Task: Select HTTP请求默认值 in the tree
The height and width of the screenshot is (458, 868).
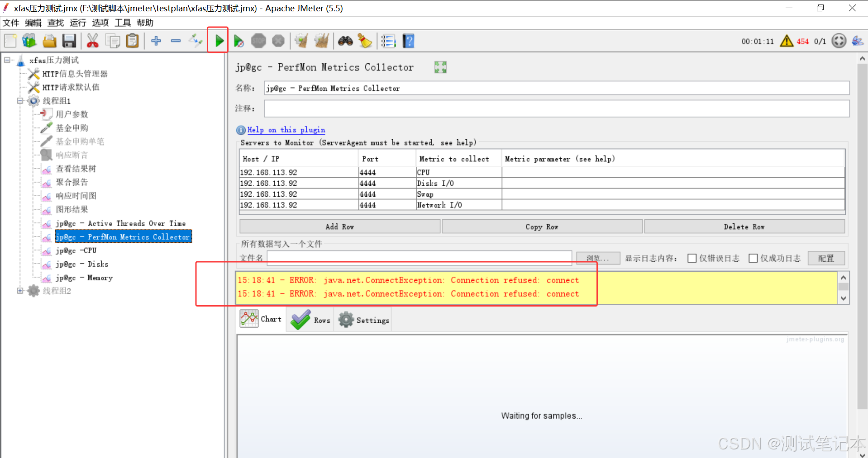Action: point(71,87)
